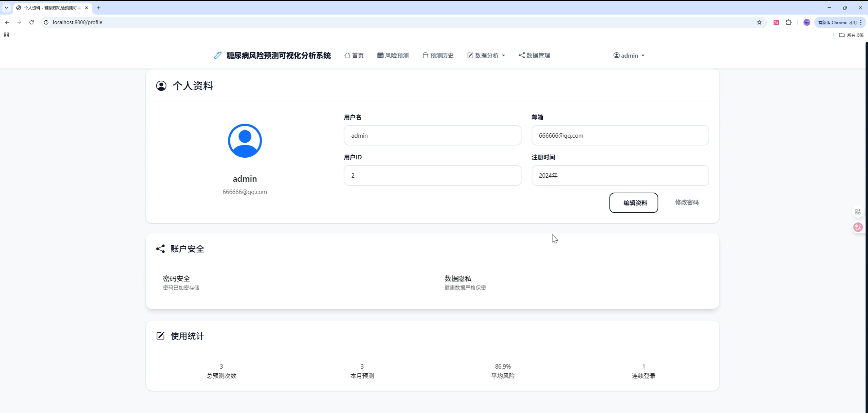Viewport: 868px width, 413px height.
Task: Click the floating translate button at right edge
Action: pyautogui.click(x=858, y=227)
